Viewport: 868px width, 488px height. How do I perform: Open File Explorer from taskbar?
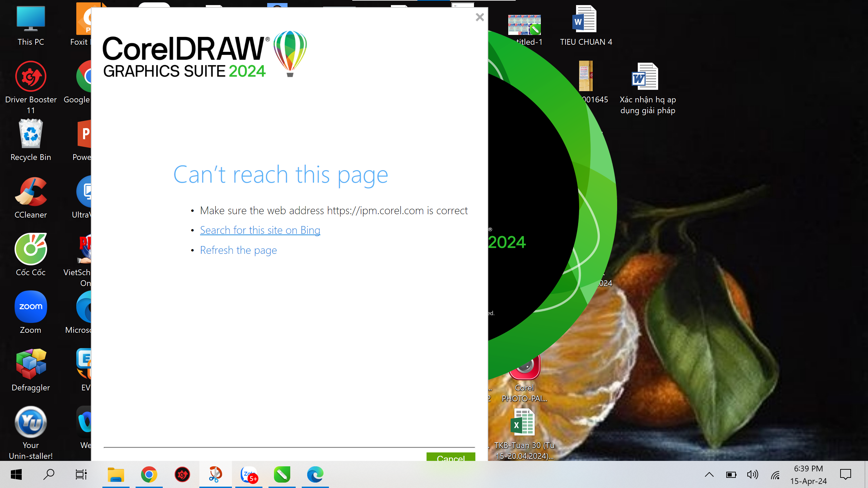pos(116,474)
